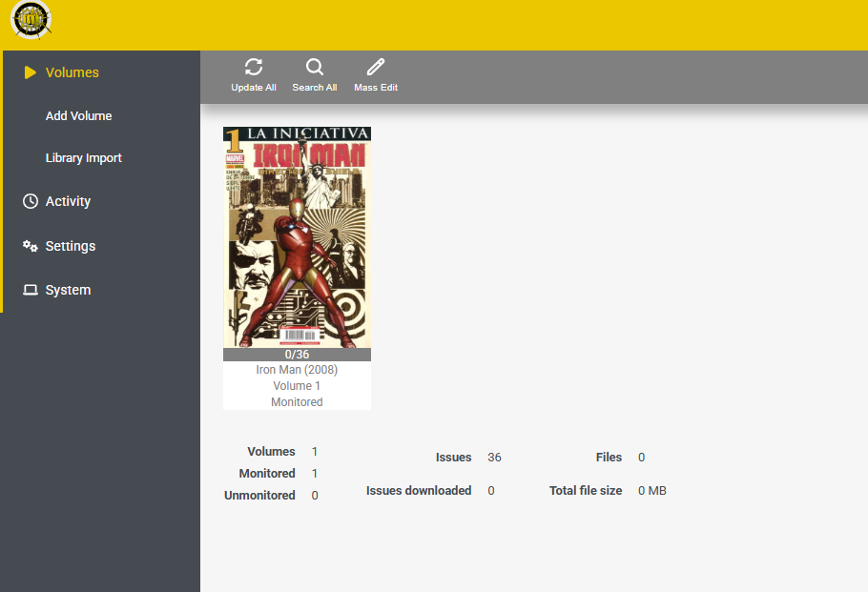Click the 0/36 download progress bar
Image resolution: width=868 pixels, height=592 pixels.
pos(297,355)
